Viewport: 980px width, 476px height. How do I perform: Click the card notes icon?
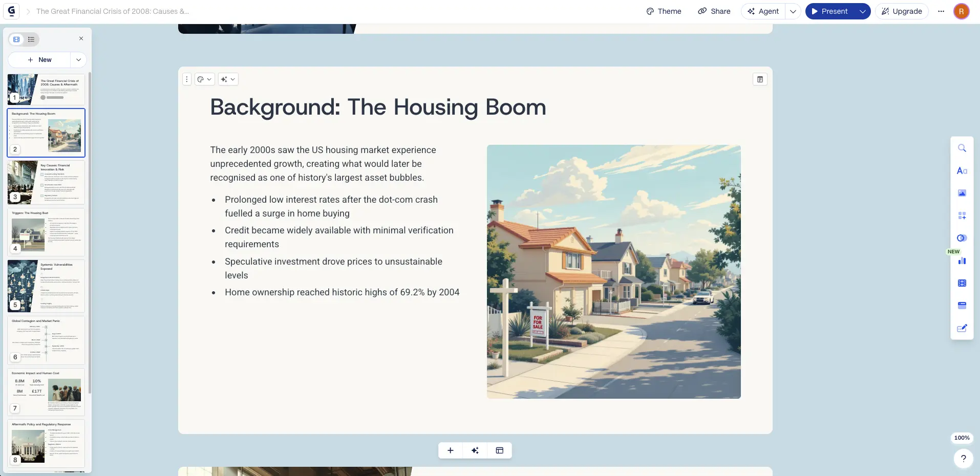click(760, 79)
